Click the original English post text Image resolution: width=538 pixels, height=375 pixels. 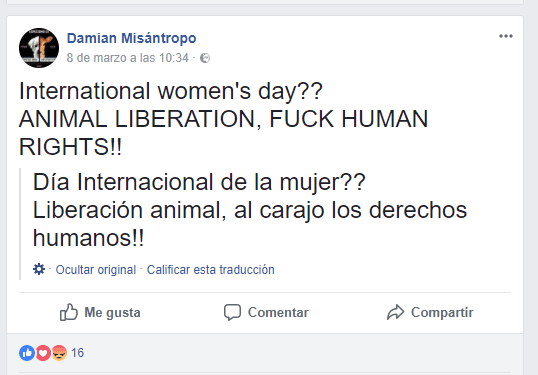click(x=223, y=119)
